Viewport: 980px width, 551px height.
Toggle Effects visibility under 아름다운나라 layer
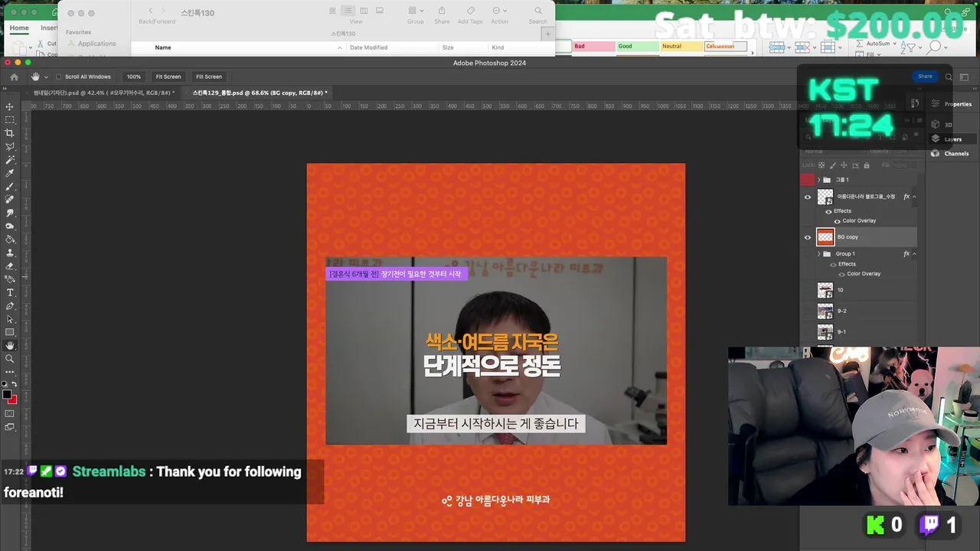(828, 211)
